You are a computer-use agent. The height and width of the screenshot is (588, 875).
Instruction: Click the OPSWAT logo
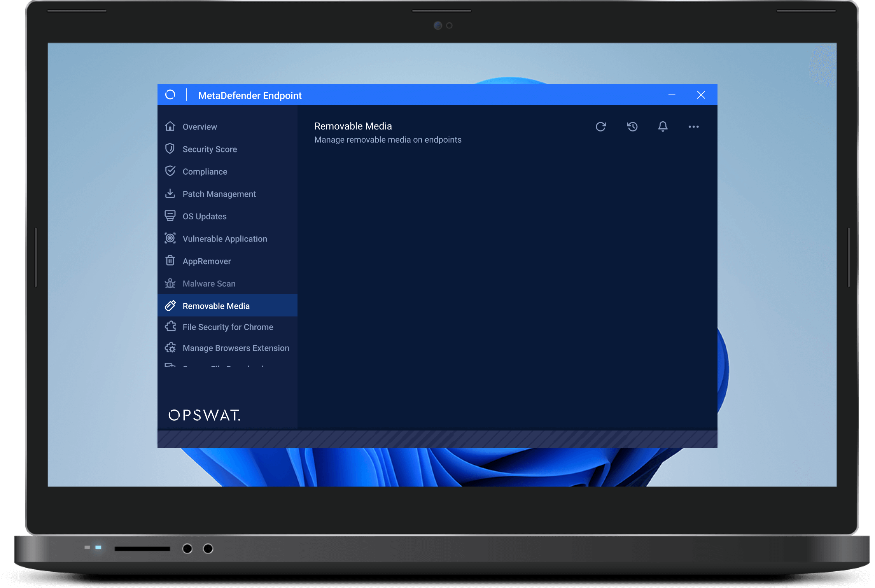[x=204, y=415]
